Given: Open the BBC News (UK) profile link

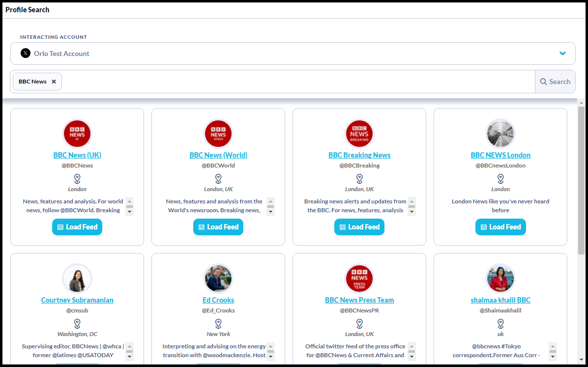Looking at the screenshot, I should pyautogui.click(x=77, y=155).
